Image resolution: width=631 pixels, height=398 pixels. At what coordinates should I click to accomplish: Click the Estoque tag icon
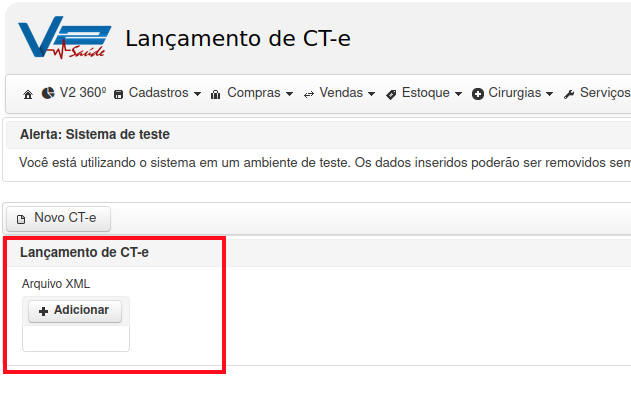click(391, 95)
